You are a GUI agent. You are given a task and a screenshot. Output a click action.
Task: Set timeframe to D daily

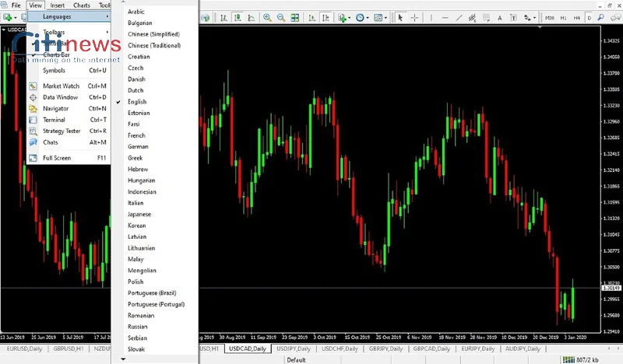[590, 17]
